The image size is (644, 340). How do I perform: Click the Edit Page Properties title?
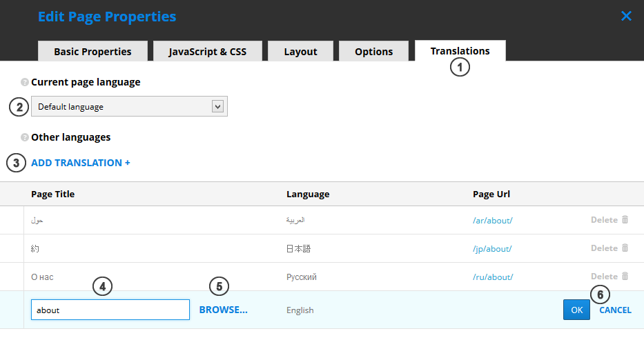tap(107, 17)
